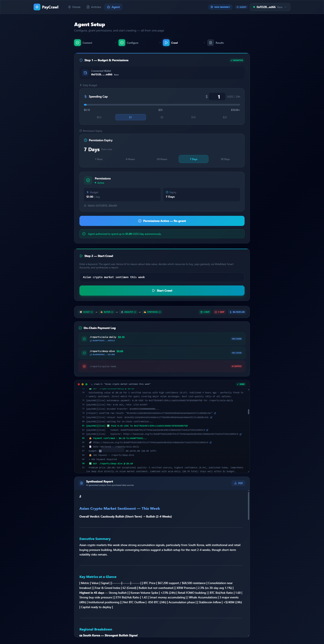The width and height of the screenshot is (324, 644).
Task: Click check icon beside On-Chain Payment Log
Action: click(x=80, y=328)
